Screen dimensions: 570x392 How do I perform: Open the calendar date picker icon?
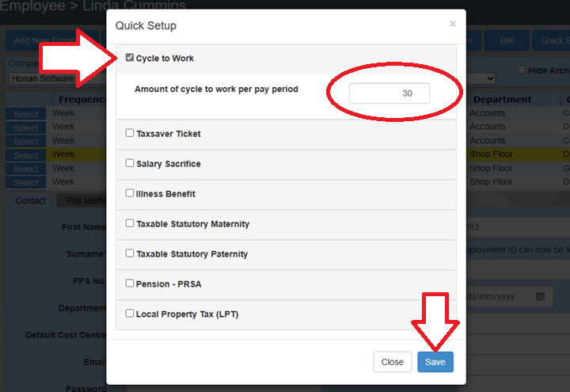coord(540,296)
